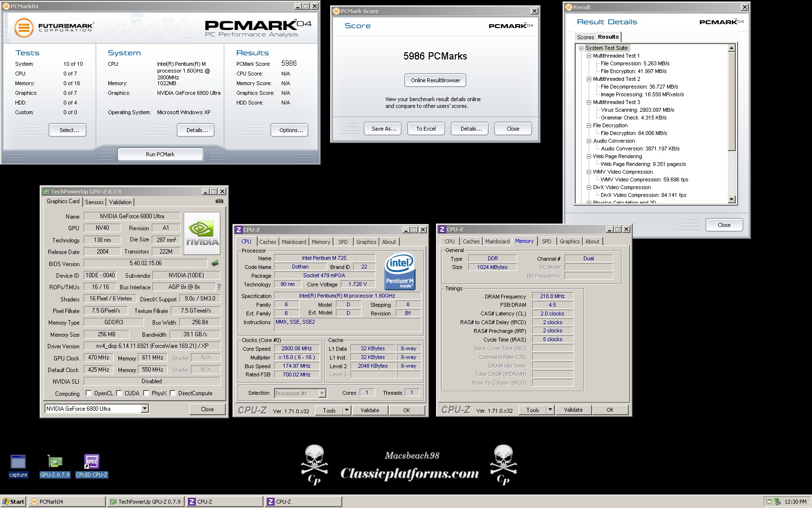The image size is (812, 508).
Task: Switch to the Validation tab in GPU-Z
Action: tap(120, 202)
